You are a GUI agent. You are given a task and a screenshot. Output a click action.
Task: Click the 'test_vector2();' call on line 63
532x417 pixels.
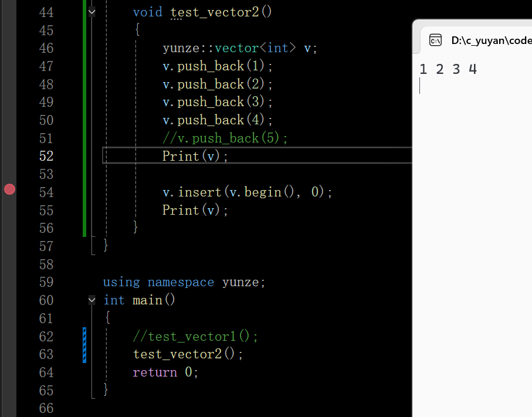(188, 354)
